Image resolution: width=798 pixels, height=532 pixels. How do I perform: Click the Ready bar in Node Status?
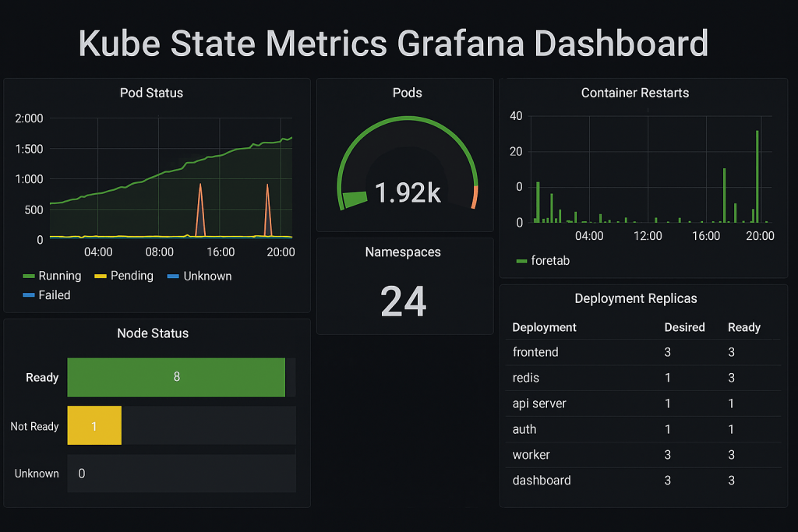click(176, 378)
